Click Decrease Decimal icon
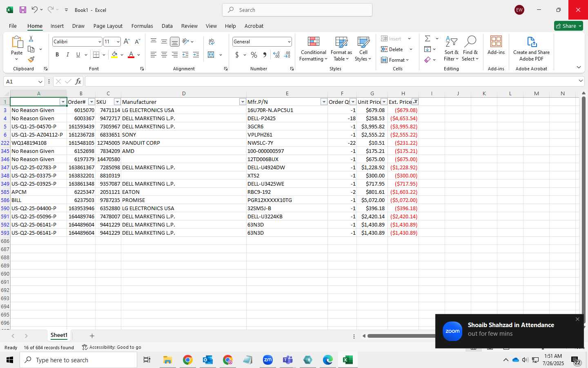 pyautogui.click(x=287, y=55)
